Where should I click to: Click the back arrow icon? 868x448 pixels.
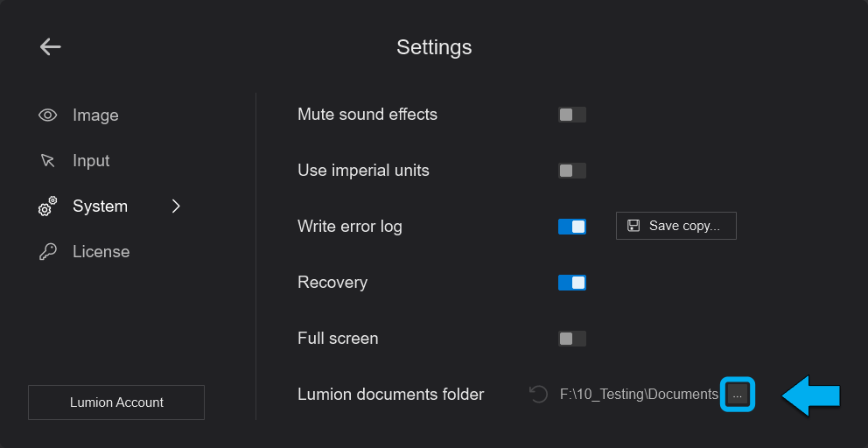coord(51,47)
